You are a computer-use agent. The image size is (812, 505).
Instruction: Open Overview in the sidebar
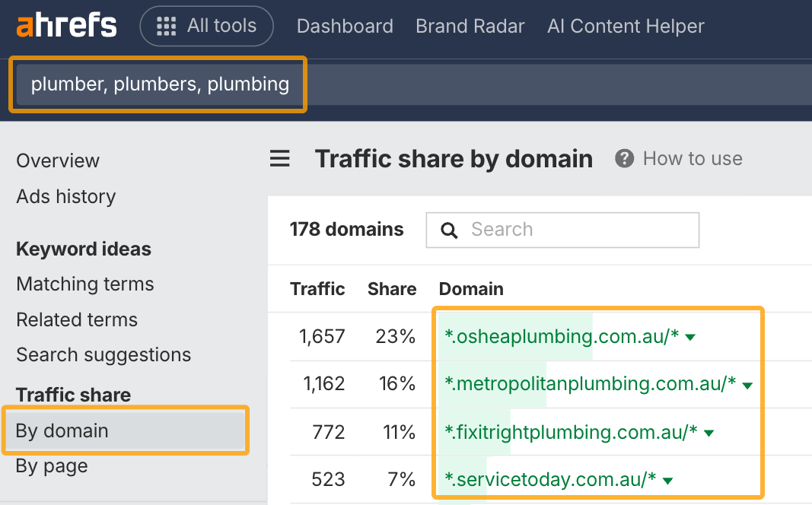click(x=58, y=160)
